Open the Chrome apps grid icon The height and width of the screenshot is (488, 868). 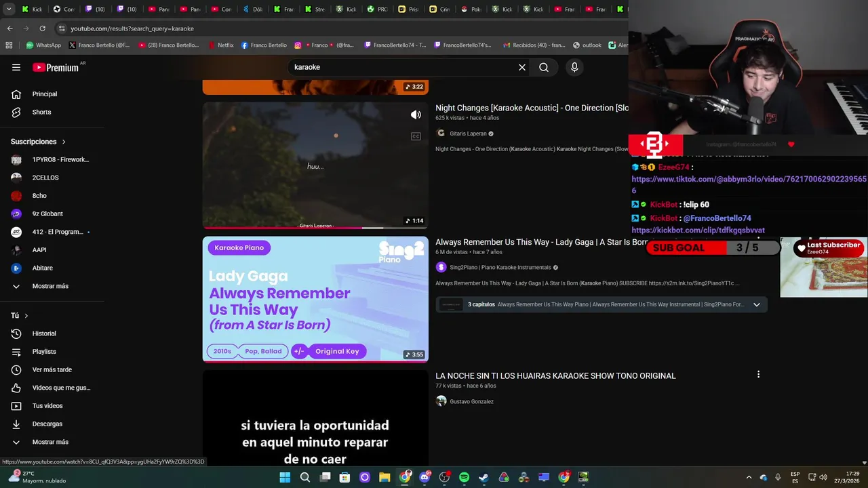(x=9, y=45)
